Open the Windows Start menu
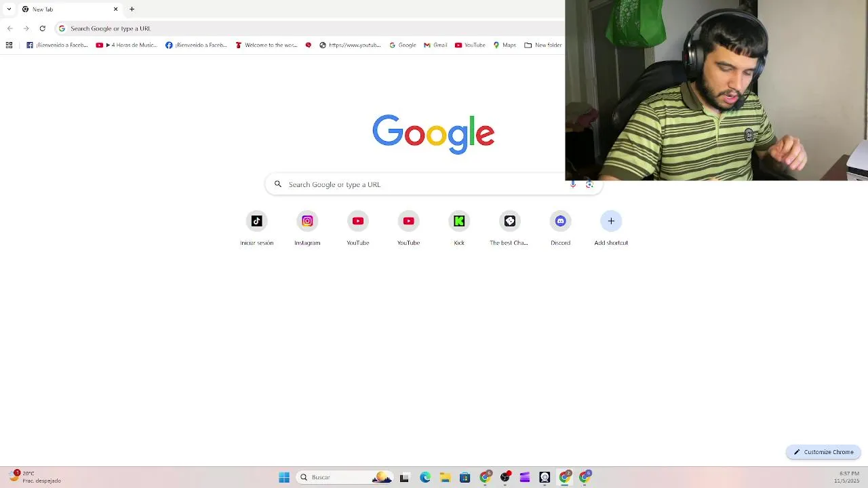This screenshot has height=488, width=868. (284, 477)
